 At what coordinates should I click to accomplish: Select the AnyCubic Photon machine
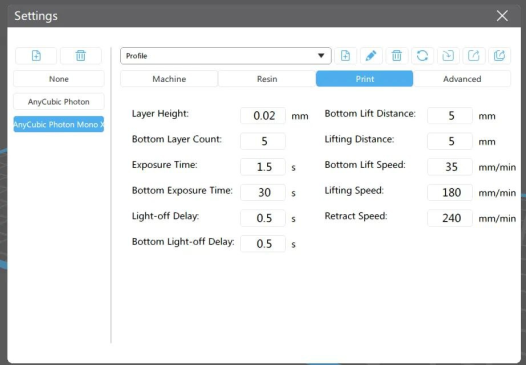click(59, 102)
